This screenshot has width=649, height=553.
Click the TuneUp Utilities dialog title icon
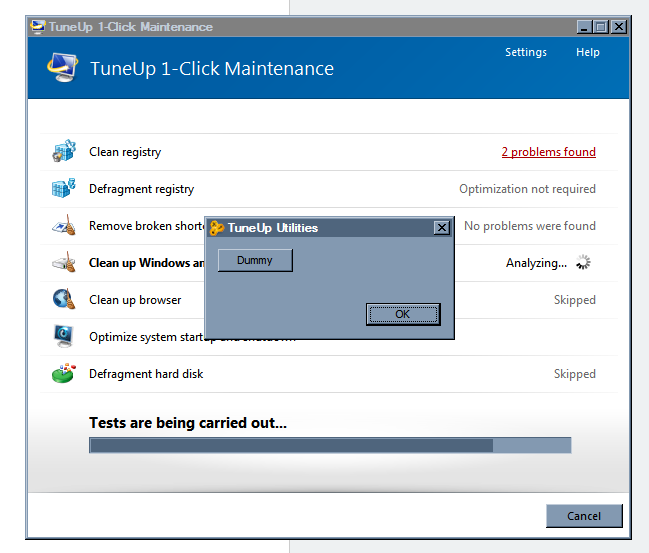point(216,228)
